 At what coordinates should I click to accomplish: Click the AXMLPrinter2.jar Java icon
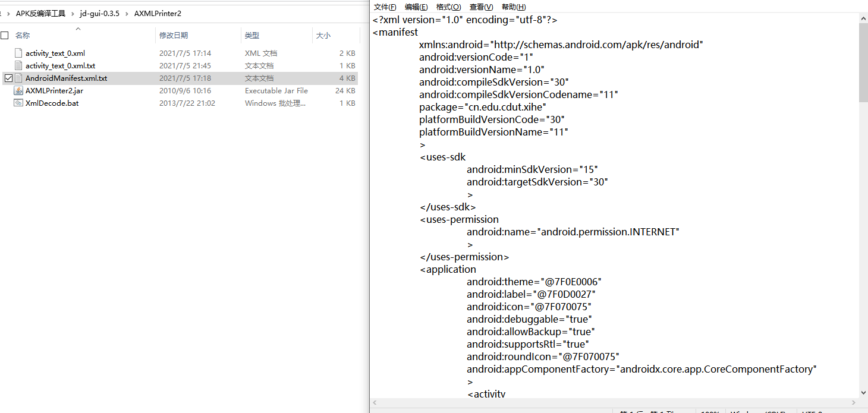[18, 91]
